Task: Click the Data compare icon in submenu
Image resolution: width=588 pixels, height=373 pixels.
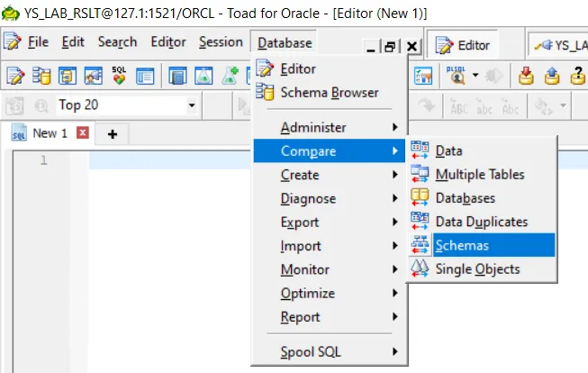Action: (x=420, y=150)
